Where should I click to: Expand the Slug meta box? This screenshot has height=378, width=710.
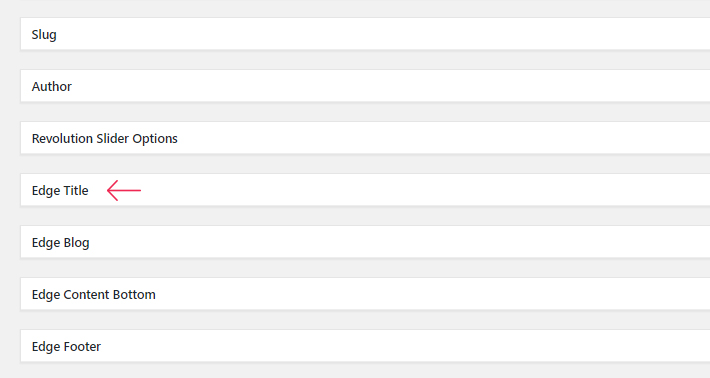pos(365,34)
